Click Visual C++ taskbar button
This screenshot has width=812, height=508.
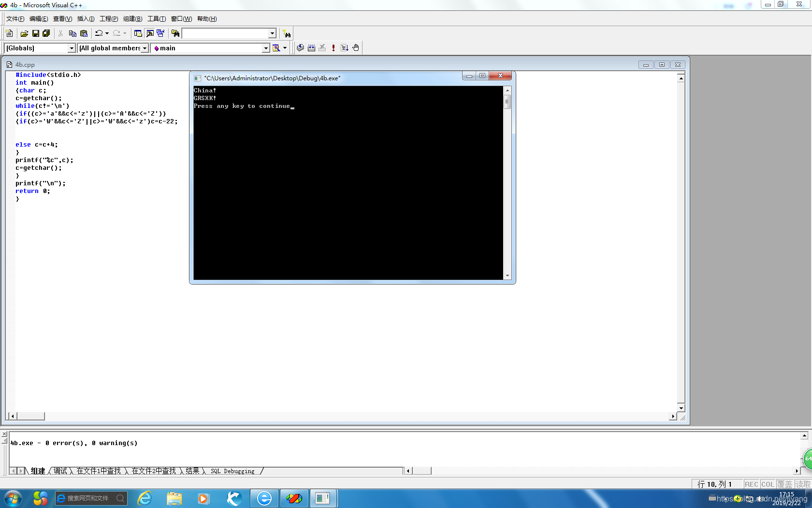(x=294, y=498)
